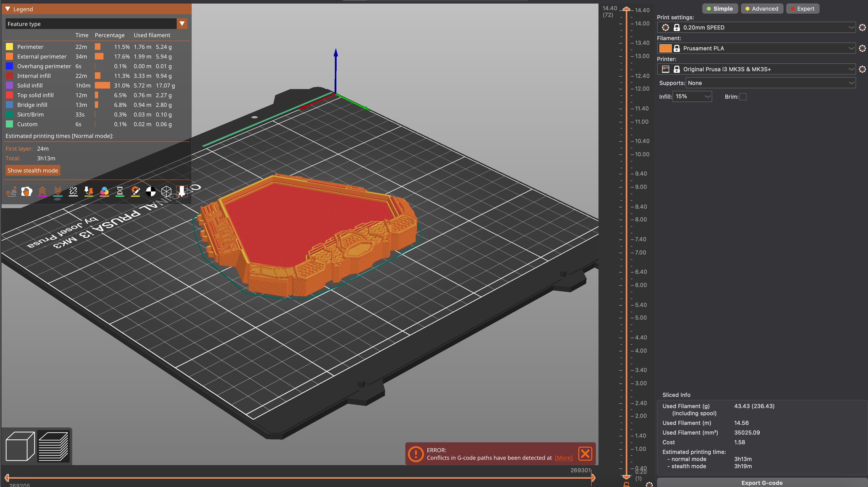Toggle wipe moves hand icon

coord(27,192)
